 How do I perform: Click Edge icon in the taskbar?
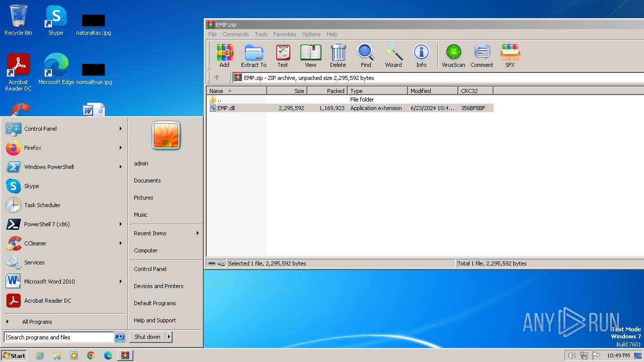tap(108, 355)
